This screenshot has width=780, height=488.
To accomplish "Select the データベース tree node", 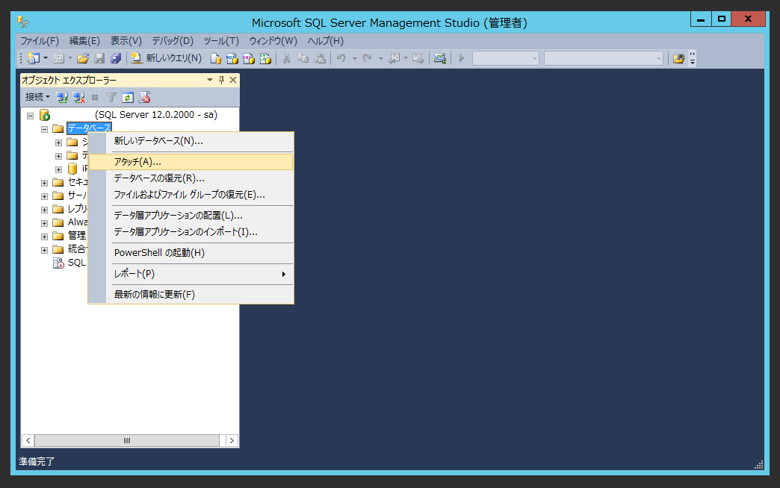I will pos(89,128).
